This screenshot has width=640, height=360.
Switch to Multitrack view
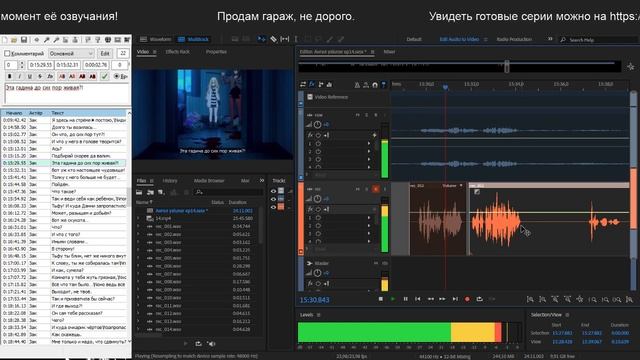coord(193,39)
